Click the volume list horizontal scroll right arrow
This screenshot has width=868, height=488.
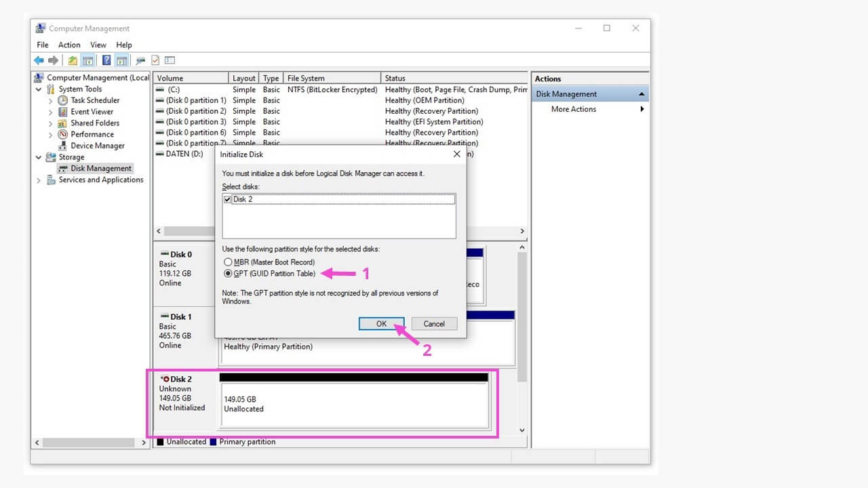tap(522, 231)
